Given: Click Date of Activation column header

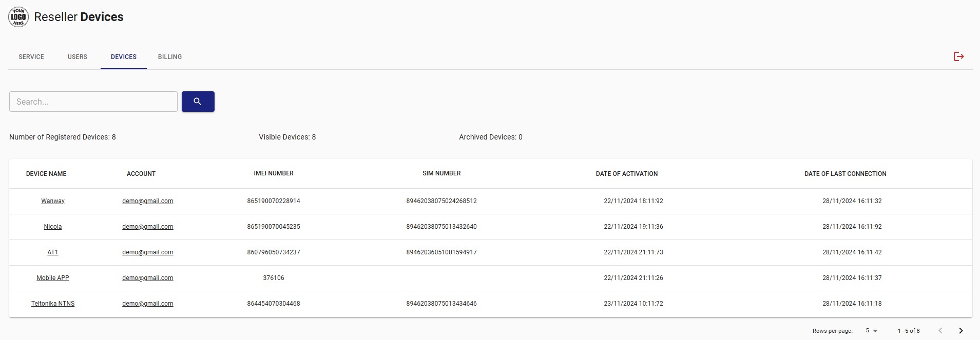Looking at the screenshot, I should point(626,174).
